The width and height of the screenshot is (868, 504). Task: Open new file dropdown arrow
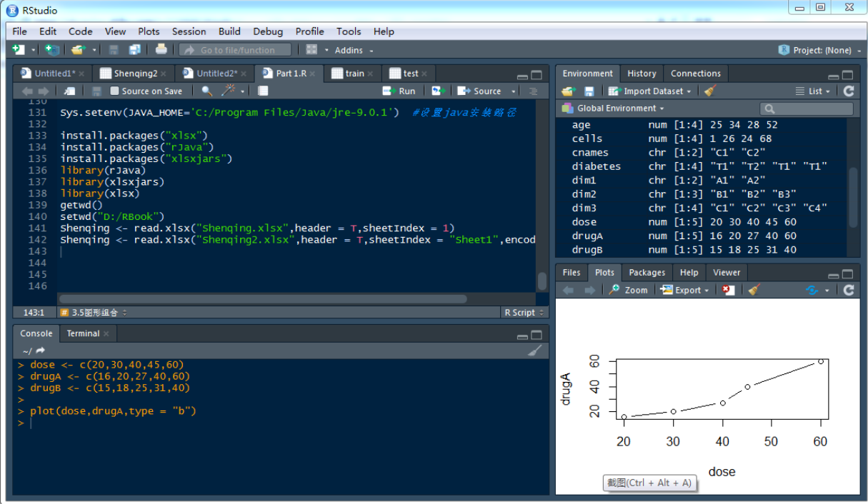tap(33, 50)
